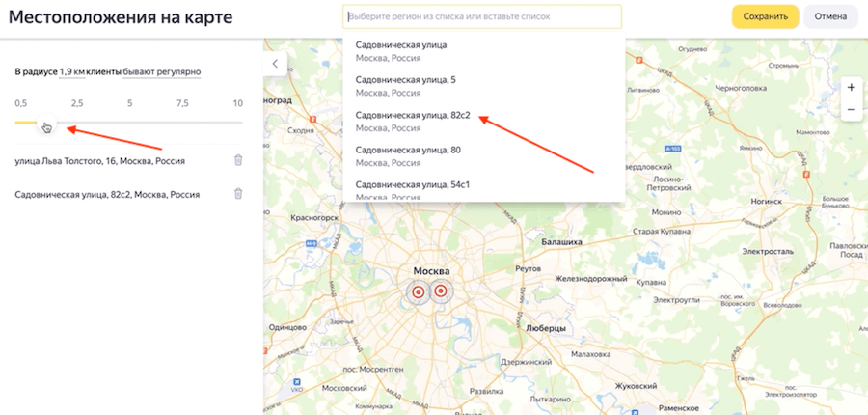Click the radius slider handle
This screenshot has height=415, width=868.
(44, 123)
